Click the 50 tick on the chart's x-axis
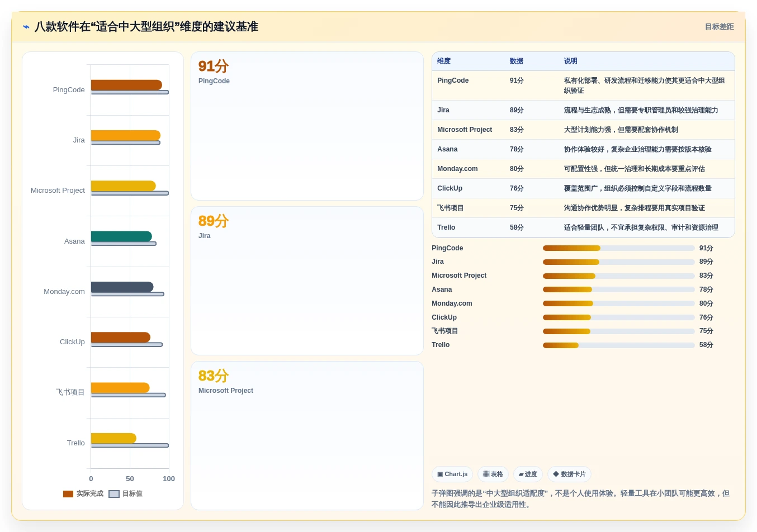 [130, 479]
